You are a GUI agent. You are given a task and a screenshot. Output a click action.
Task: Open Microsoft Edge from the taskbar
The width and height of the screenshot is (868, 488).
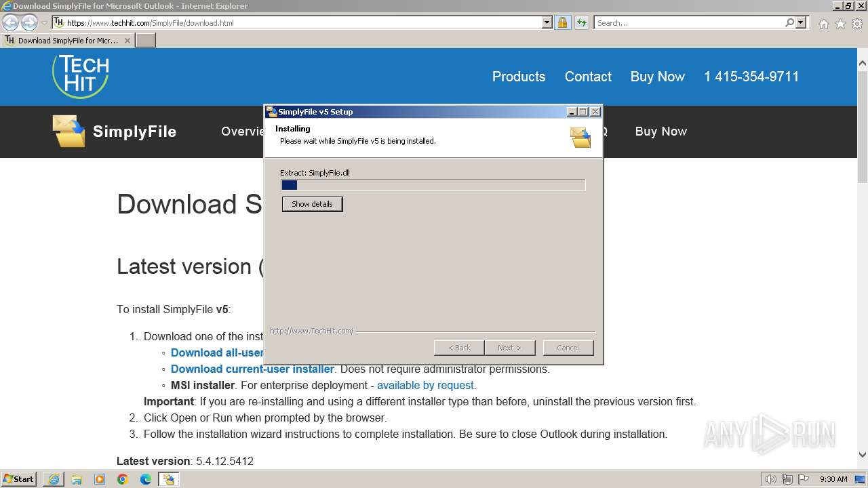[146, 479]
